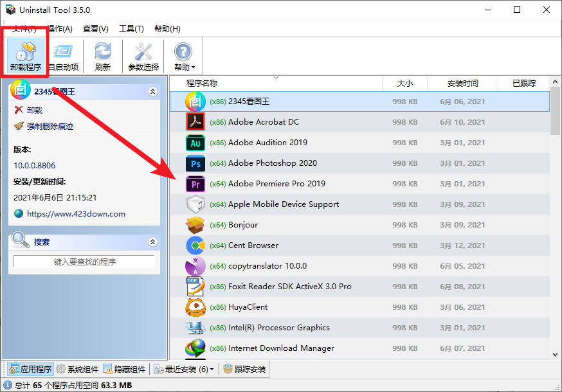Click the globe icon beside website link

coord(19,213)
